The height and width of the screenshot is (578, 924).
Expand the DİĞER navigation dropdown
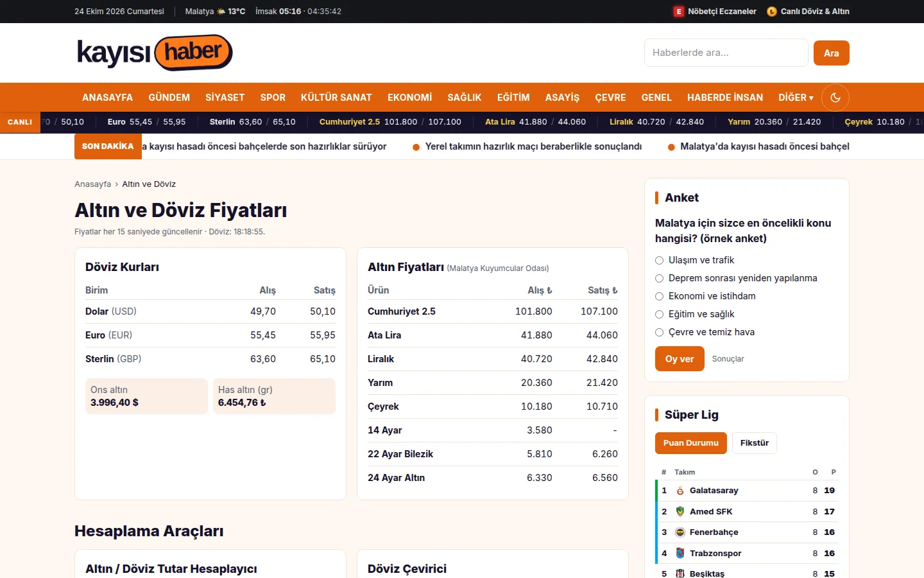(x=796, y=98)
